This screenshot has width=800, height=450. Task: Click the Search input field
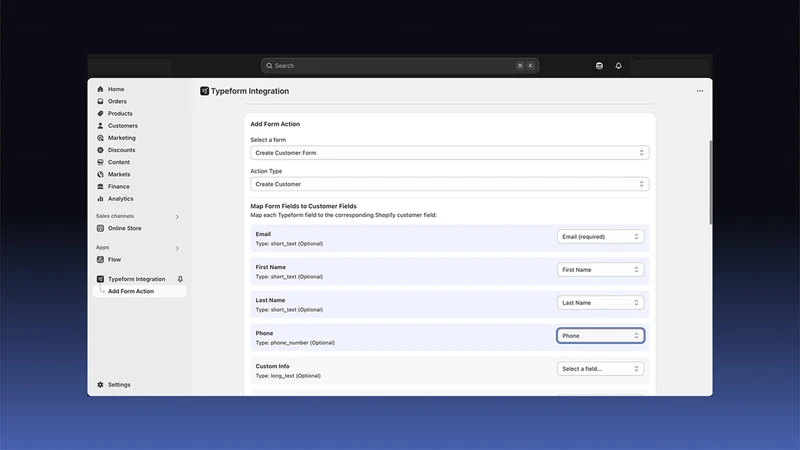point(400,66)
